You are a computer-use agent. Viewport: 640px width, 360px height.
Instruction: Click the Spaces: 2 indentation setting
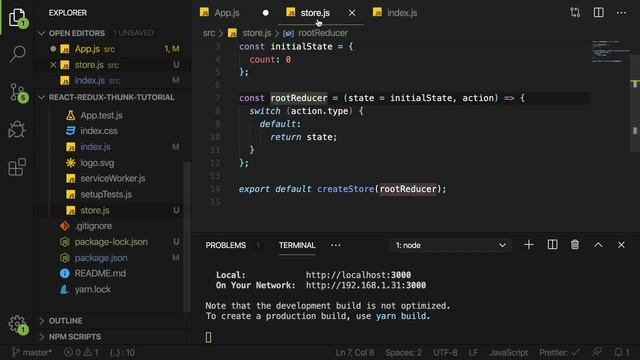tap(403, 352)
